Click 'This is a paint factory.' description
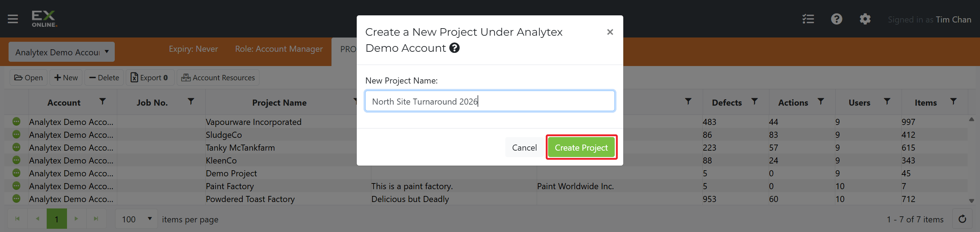Image resolution: width=980 pixels, height=232 pixels. pos(412,186)
